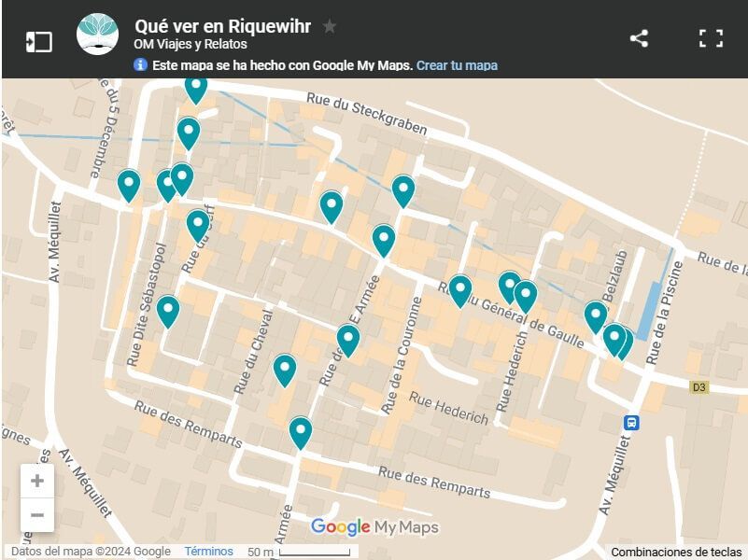This screenshot has width=748, height=560.
Task: Select the pin beside Rue Dite Sébastopol label
Action: [168, 312]
